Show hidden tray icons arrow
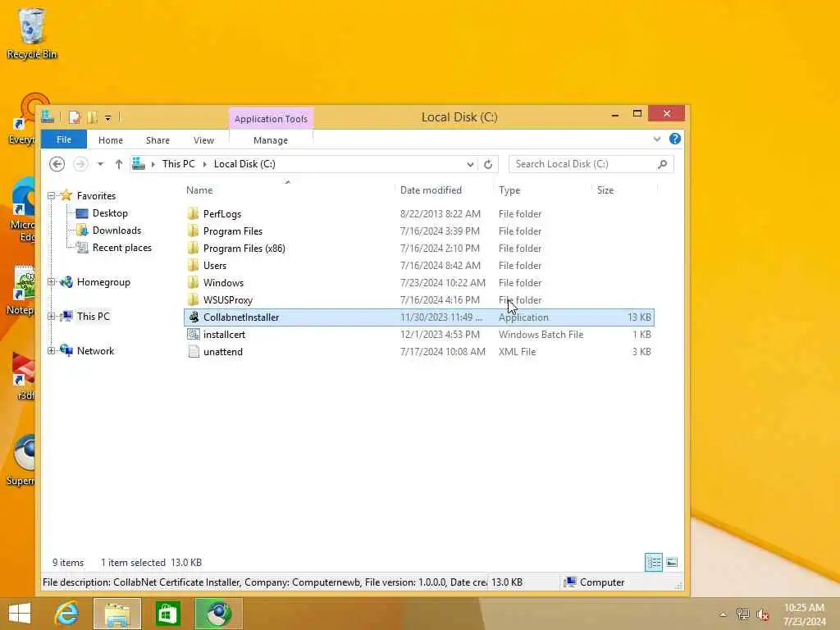The image size is (840, 630). coord(723,614)
